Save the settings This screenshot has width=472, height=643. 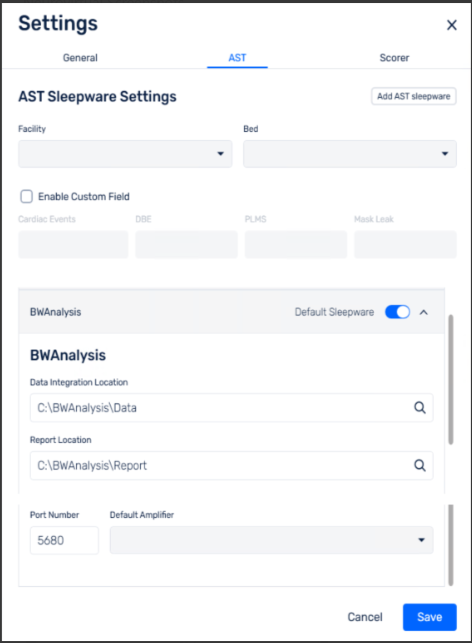click(430, 617)
